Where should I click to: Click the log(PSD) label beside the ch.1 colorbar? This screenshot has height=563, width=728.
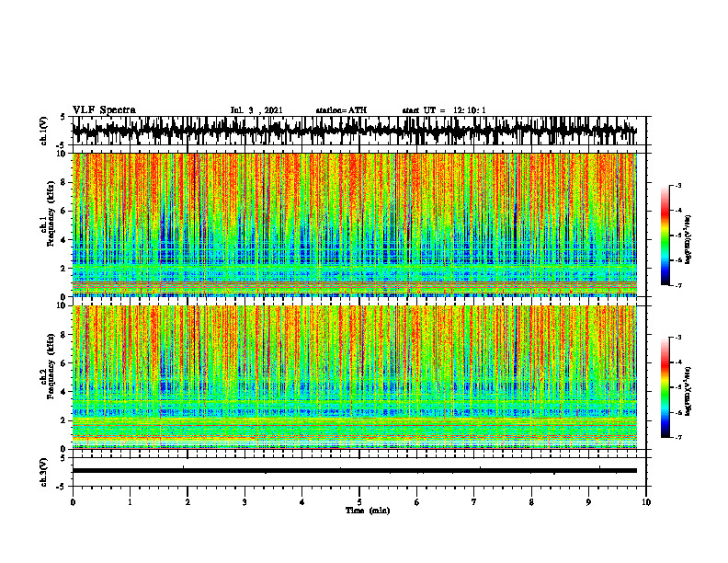(x=689, y=240)
